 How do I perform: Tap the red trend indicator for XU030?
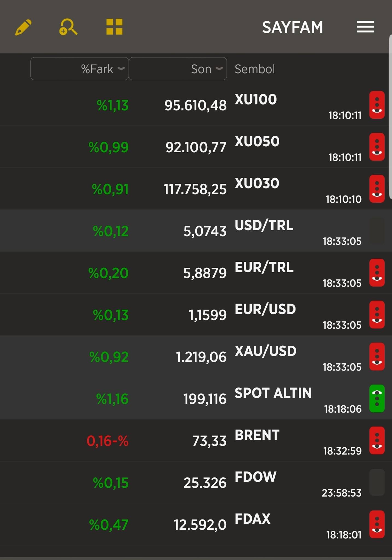coord(377,189)
